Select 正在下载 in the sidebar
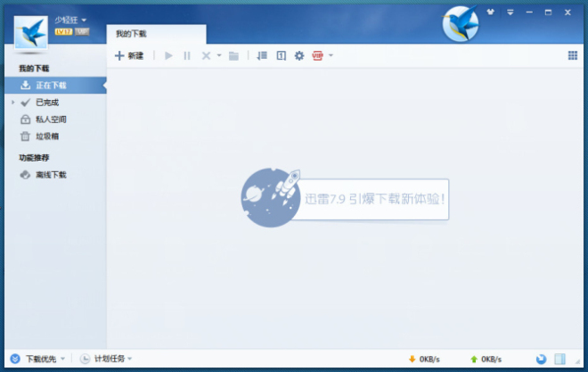588x372 pixels. [x=51, y=86]
